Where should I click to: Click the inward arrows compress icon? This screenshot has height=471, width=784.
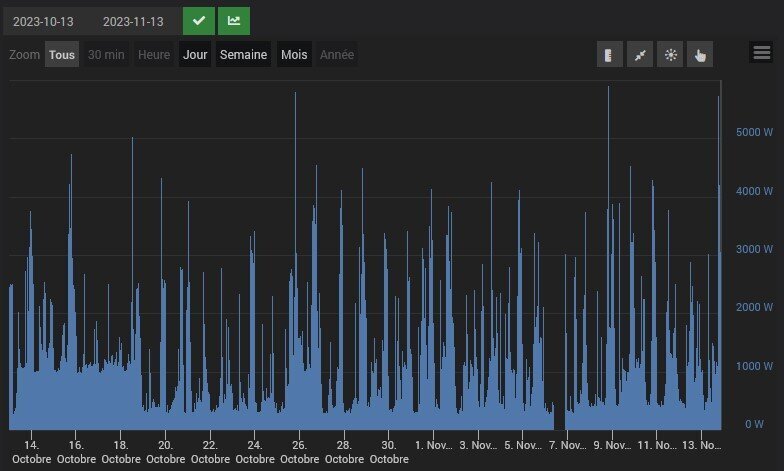pos(640,55)
